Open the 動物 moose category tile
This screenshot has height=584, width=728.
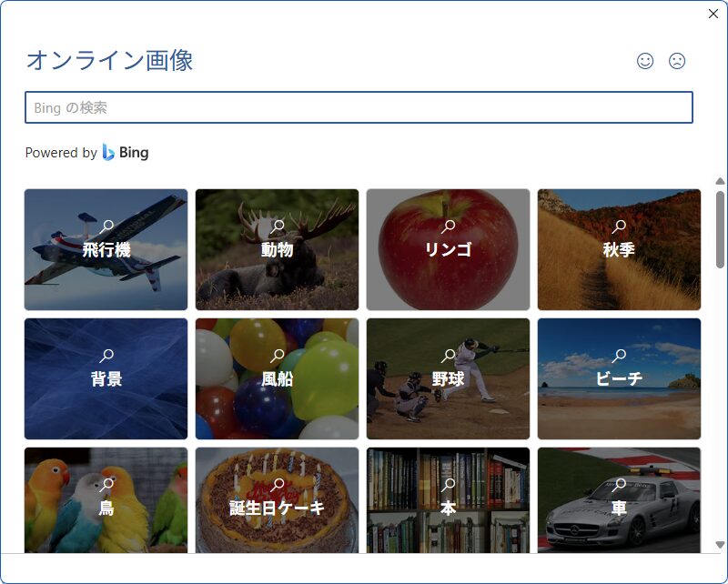pyautogui.click(x=277, y=249)
